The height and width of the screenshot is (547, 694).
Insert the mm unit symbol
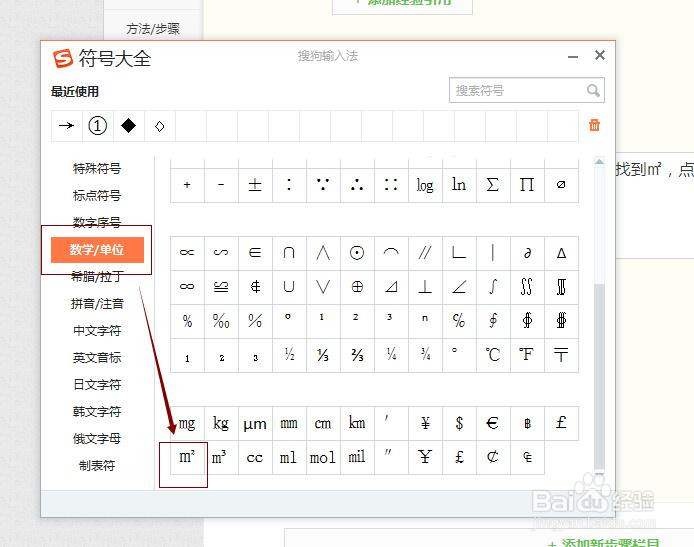(289, 424)
